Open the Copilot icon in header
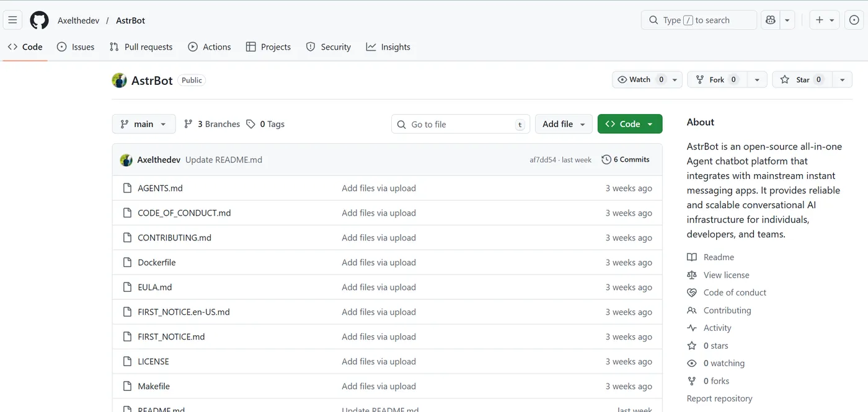This screenshot has width=868, height=412. 771,20
